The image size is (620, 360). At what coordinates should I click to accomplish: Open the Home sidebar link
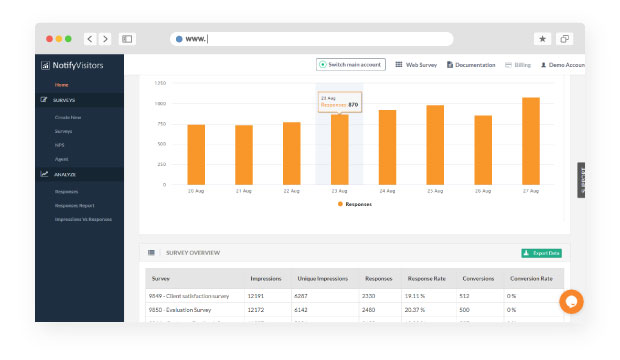click(61, 85)
